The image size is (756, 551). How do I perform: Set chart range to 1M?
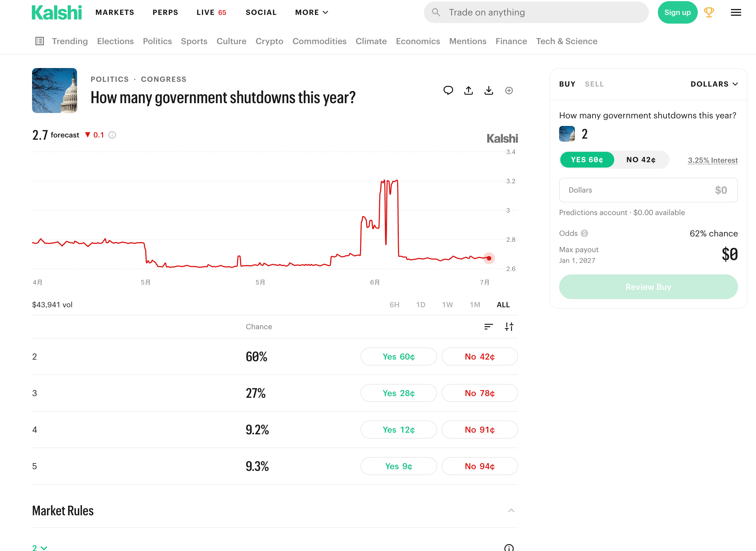pos(475,305)
